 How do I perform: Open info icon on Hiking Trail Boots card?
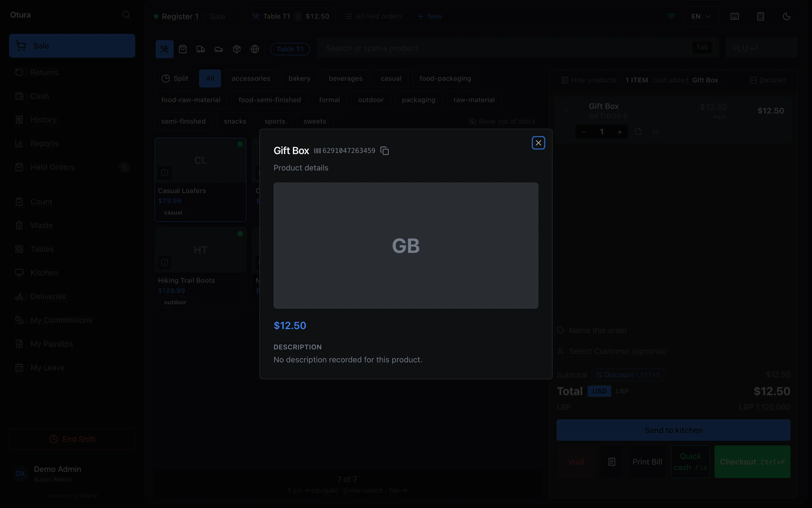point(164,262)
